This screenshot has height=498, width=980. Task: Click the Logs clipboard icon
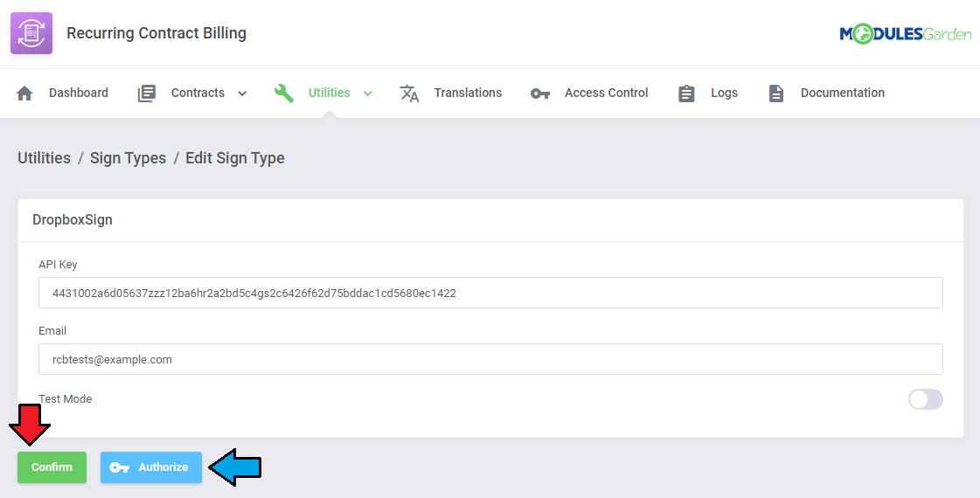(x=686, y=93)
